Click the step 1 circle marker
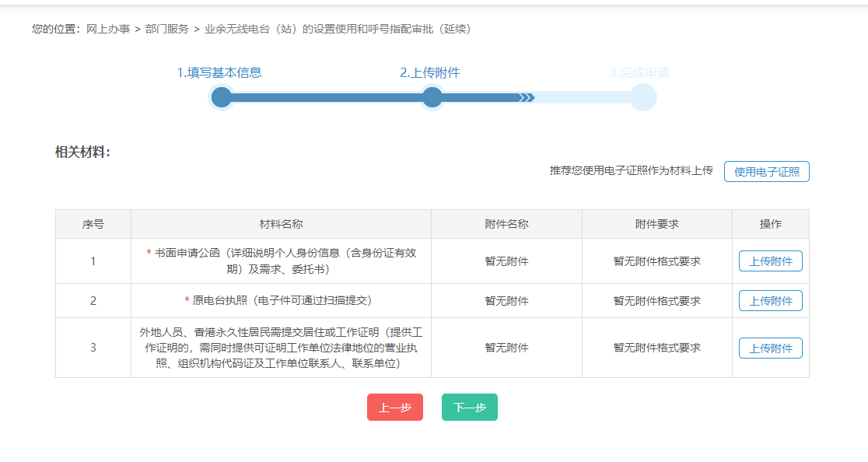Viewport: 868px width, 462px height. 222,97
